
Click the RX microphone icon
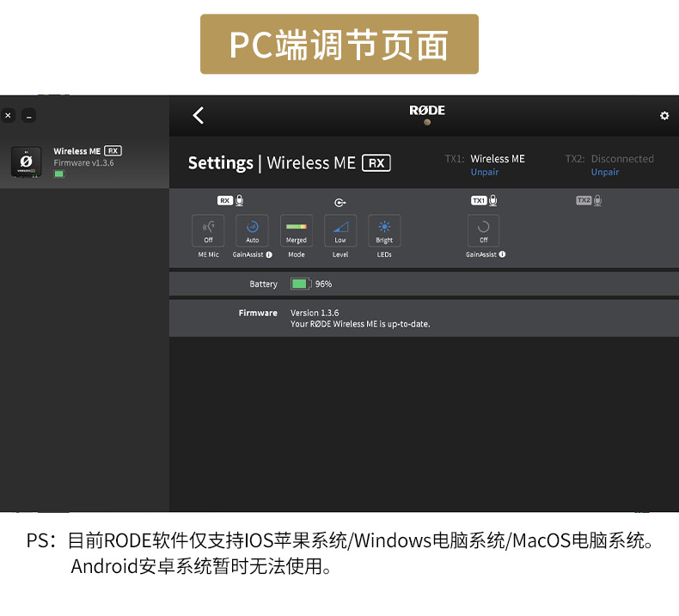240,200
